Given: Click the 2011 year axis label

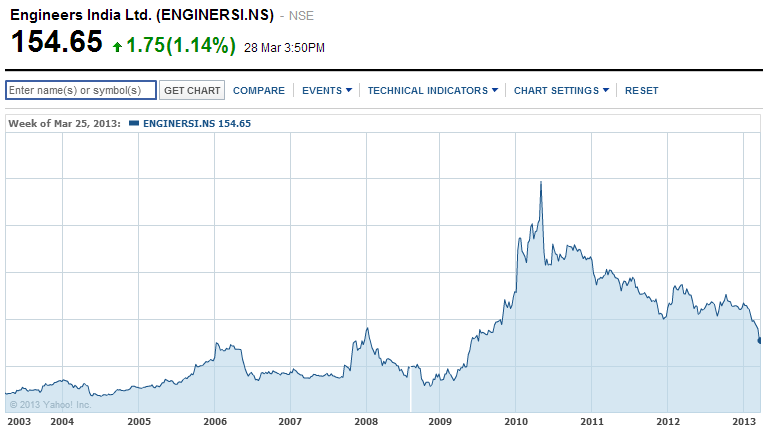Looking at the screenshot, I should 592,421.
